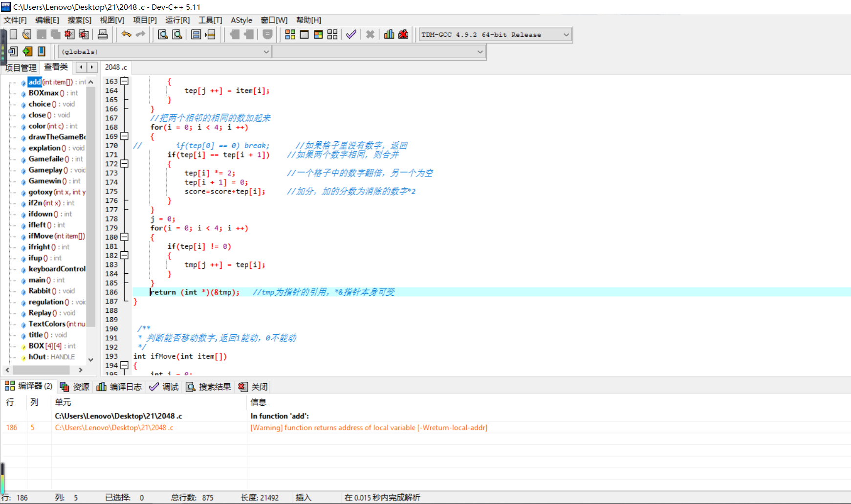Click the Compile and Run icon
This screenshot has height=504, width=851.
pos(318,34)
